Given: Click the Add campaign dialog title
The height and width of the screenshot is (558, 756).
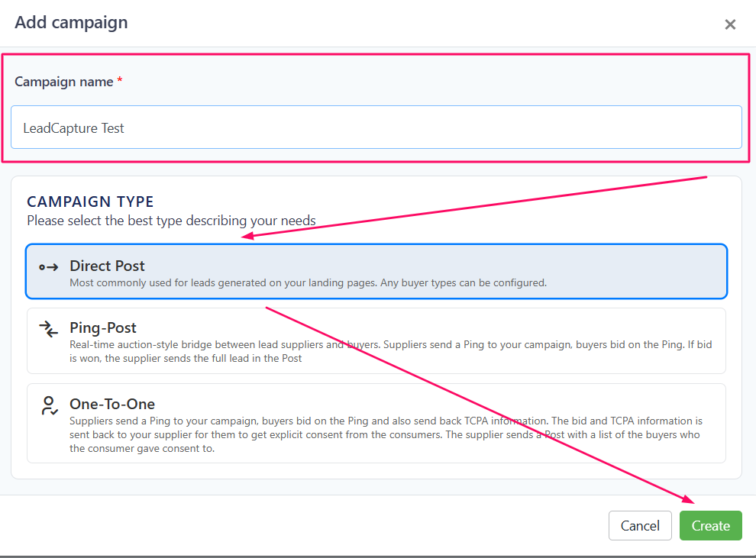Looking at the screenshot, I should (71, 23).
